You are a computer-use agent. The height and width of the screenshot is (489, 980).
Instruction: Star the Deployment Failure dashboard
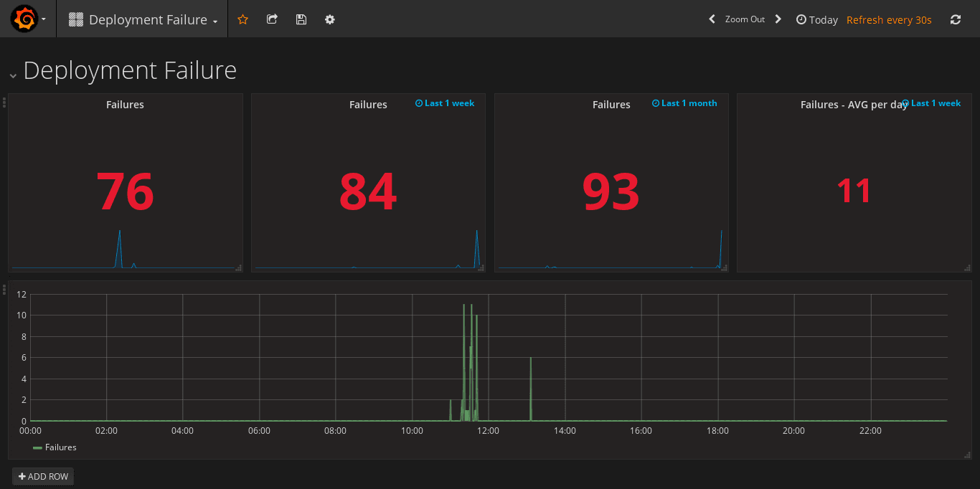point(242,19)
